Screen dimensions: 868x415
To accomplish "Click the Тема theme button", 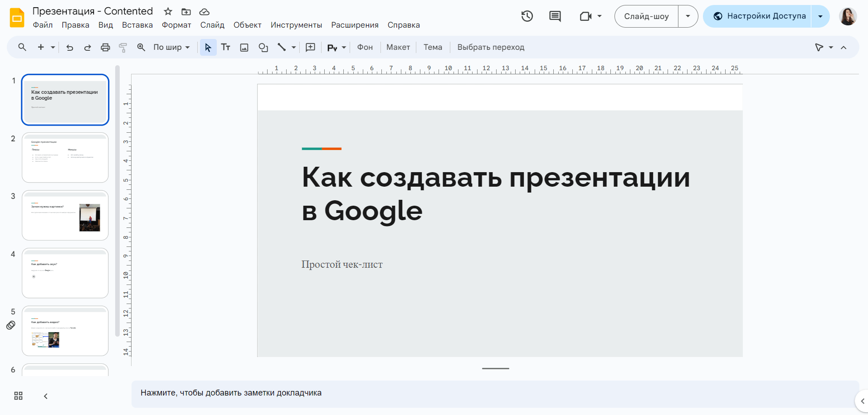I will click(433, 47).
